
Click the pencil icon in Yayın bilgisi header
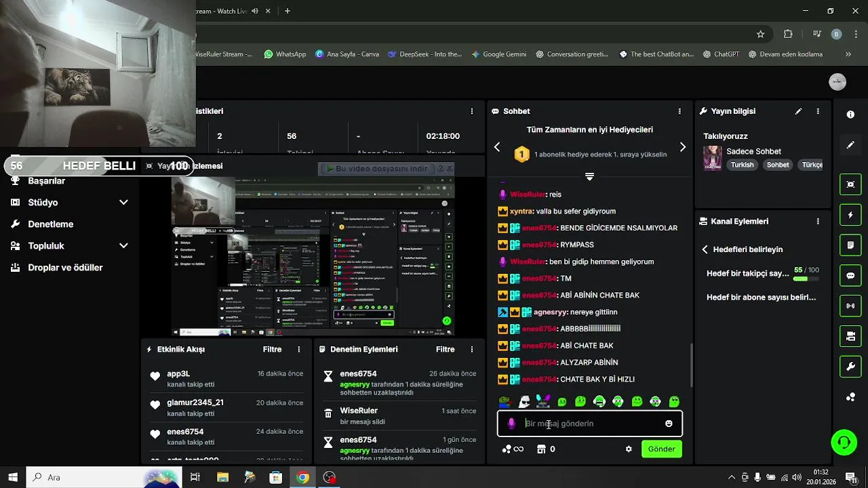[798, 111]
